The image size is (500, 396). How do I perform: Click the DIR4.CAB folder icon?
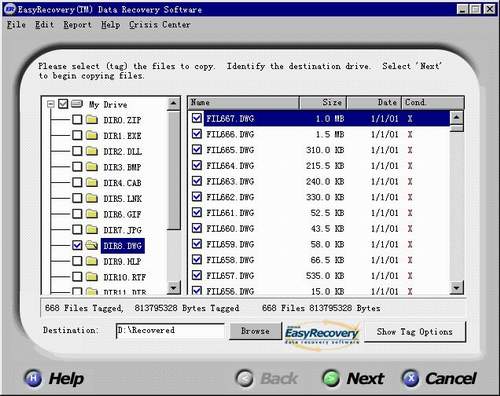[x=92, y=182]
